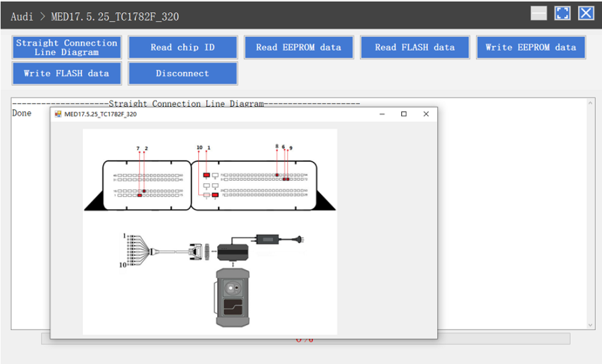Minimize the MED17.5.25_TC1782F_320 diagram popup
The width and height of the screenshot is (602, 364).
(x=382, y=114)
